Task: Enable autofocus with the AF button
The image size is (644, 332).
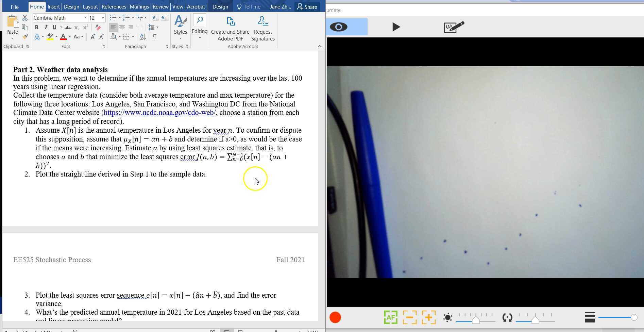Action: coord(390,317)
